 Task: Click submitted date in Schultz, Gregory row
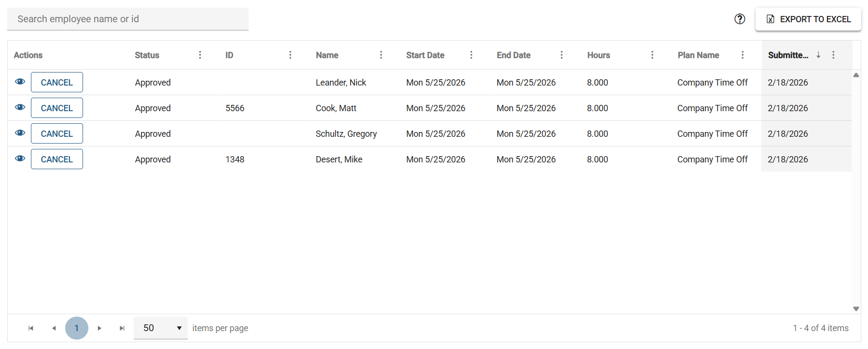point(787,134)
